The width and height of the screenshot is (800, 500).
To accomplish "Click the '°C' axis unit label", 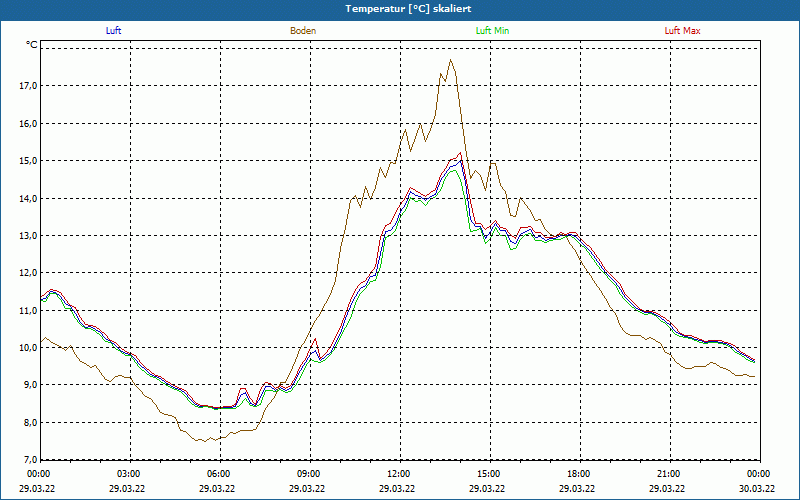I will [x=31, y=45].
